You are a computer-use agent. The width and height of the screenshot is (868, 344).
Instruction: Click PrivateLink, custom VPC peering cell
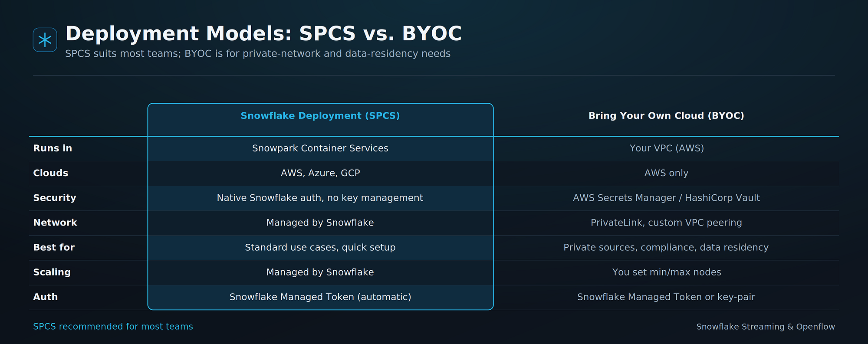666,223
